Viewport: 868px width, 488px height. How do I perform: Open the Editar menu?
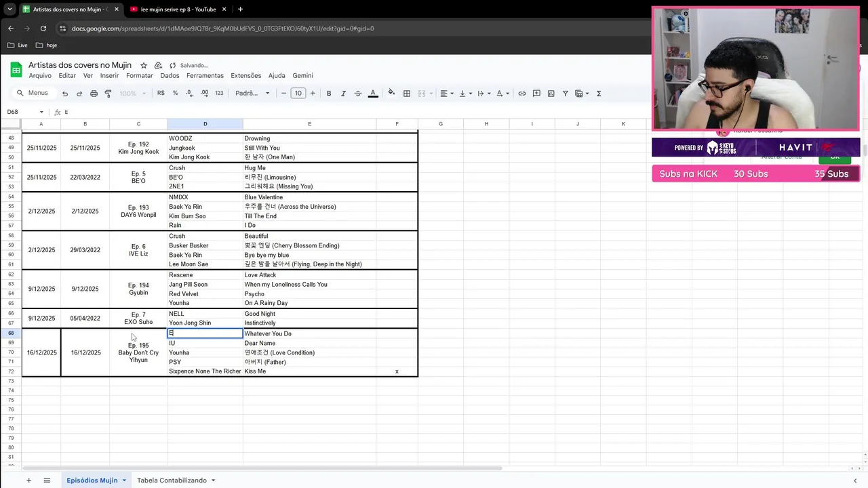coord(67,75)
